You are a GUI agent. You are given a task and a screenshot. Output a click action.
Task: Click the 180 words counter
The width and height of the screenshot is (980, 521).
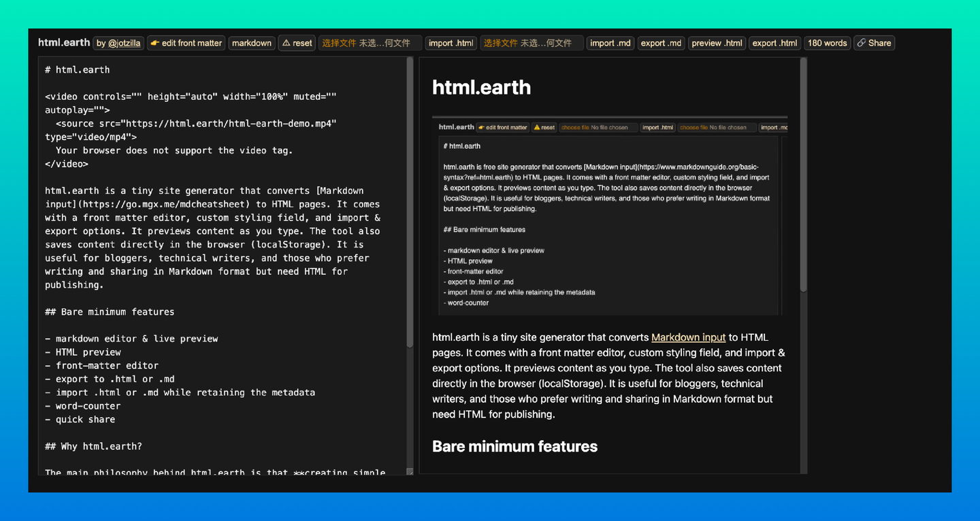click(827, 43)
